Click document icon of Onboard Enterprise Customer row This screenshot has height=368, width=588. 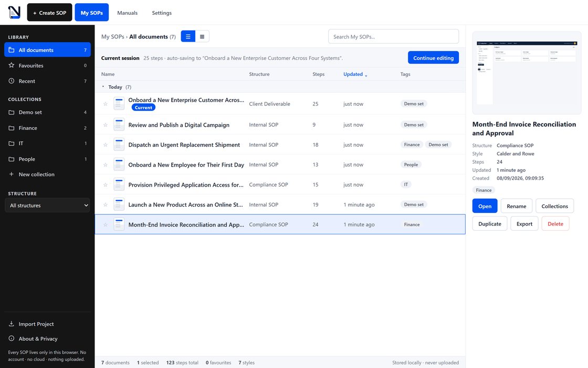(x=119, y=104)
